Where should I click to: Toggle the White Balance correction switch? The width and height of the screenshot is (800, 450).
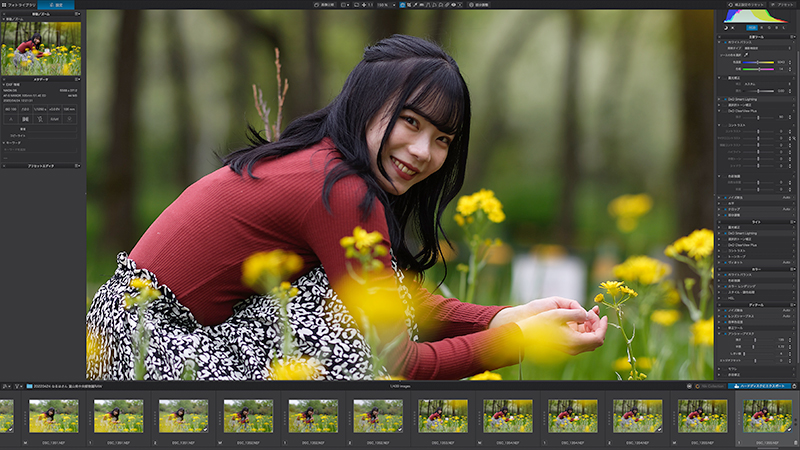point(726,42)
